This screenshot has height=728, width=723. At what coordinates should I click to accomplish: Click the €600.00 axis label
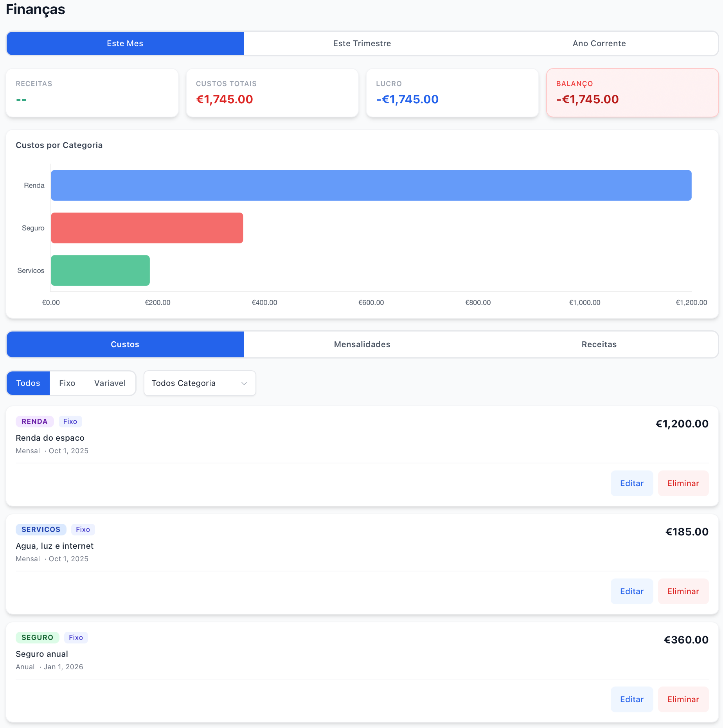[x=371, y=303]
